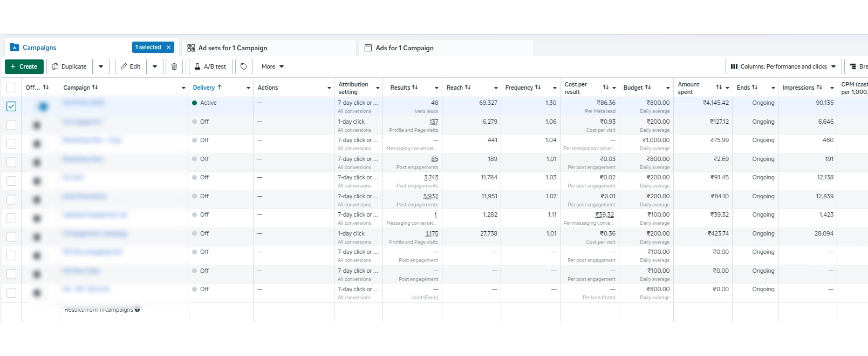This screenshot has height=356, width=868.
Task: Click the tag label icon in toolbar
Action: tap(244, 66)
